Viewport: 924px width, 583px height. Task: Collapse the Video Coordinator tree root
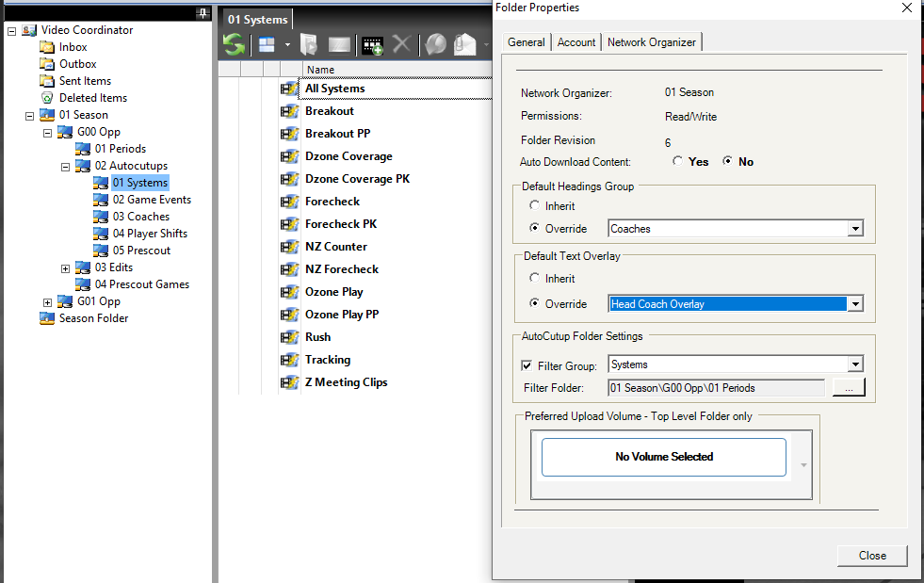tap(11, 31)
